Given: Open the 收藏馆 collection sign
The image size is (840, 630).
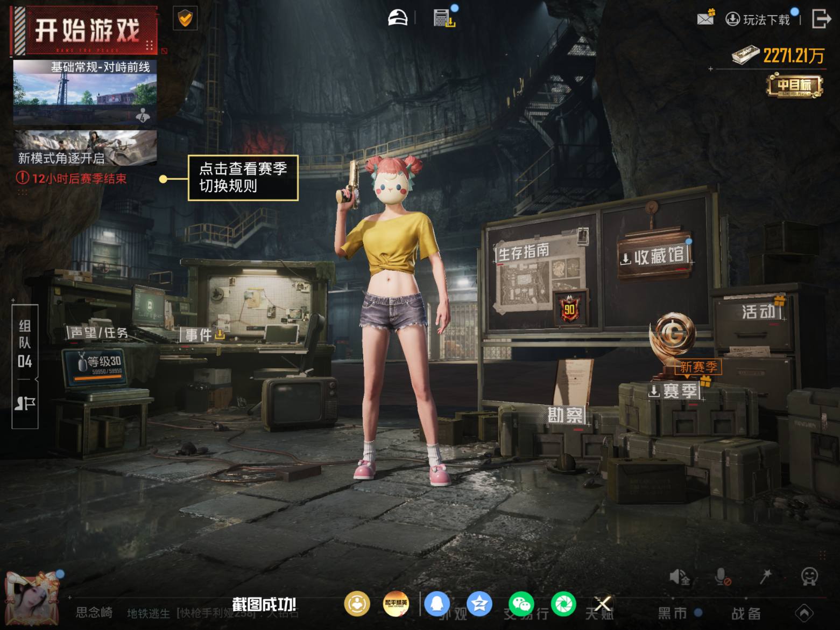Looking at the screenshot, I should pos(654,256).
